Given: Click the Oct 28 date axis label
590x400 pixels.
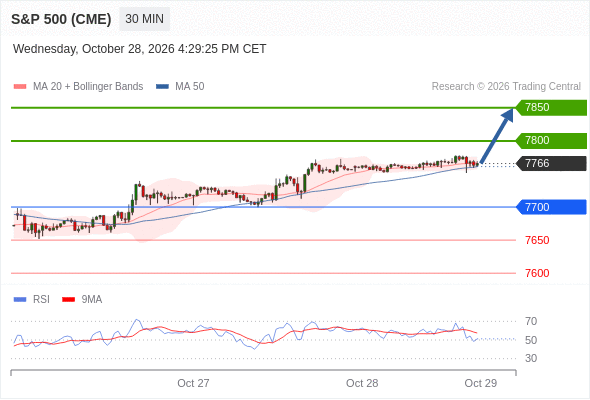Looking at the screenshot, I should coord(362,383).
